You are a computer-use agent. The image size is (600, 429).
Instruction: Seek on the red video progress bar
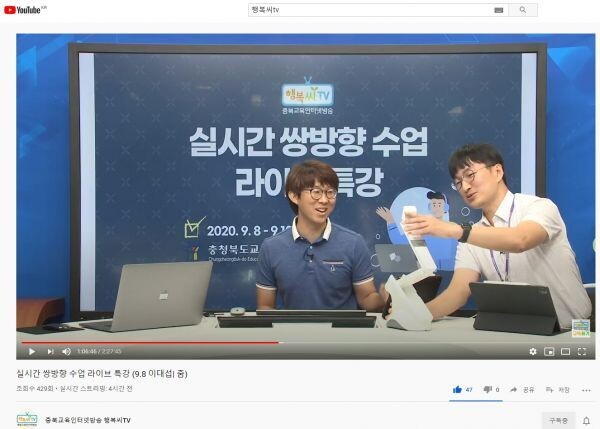click(150, 342)
